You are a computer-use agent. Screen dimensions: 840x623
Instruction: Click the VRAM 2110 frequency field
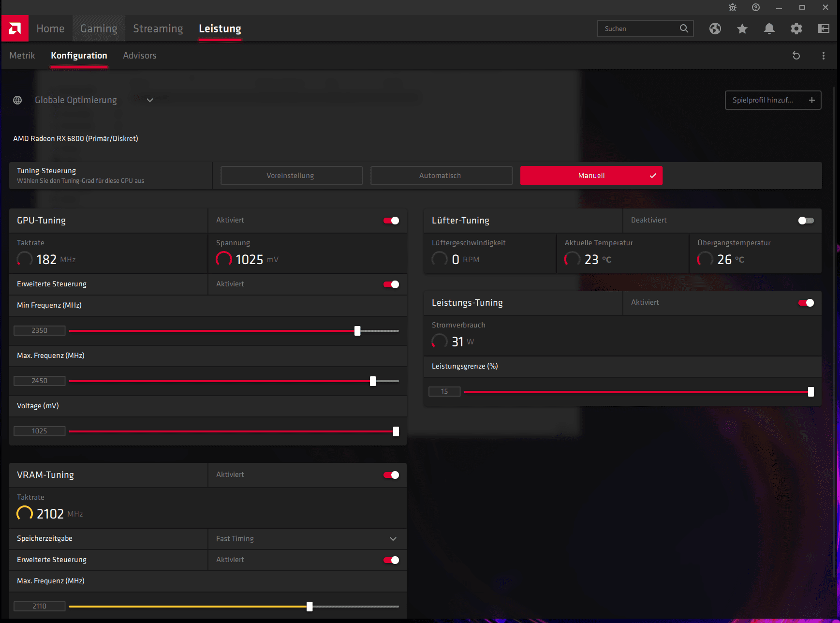40,607
